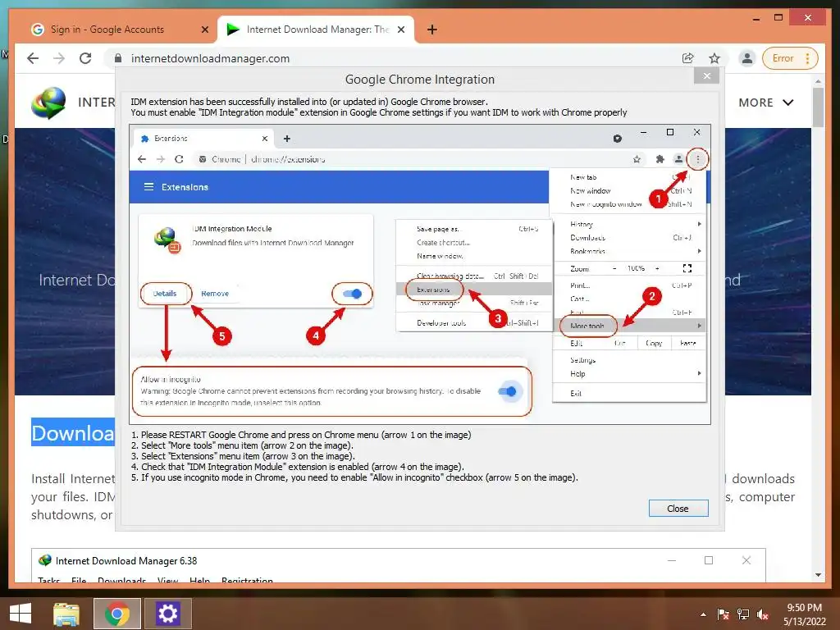
Task: Open the Action Center flag icon
Action: [x=724, y=614]
